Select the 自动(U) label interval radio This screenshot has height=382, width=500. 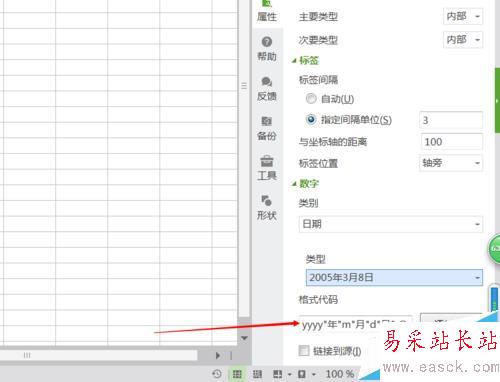point(311,99)
